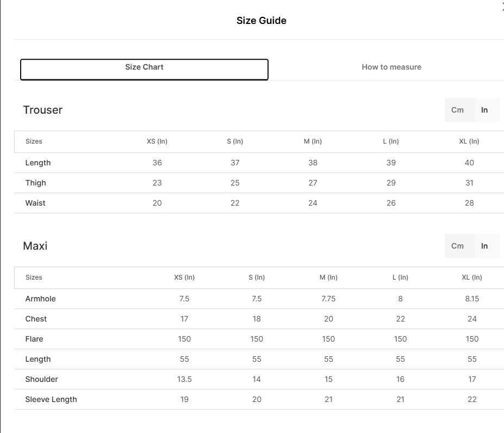The image size is (504, 433).
Task: Switch Maxi measurements to Cm
Action: [457, 246]
